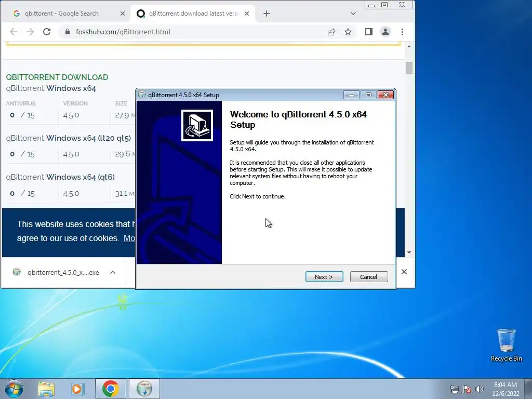
Task: Click the taskbar clock 8:04 AM
Action: [506, 389]
